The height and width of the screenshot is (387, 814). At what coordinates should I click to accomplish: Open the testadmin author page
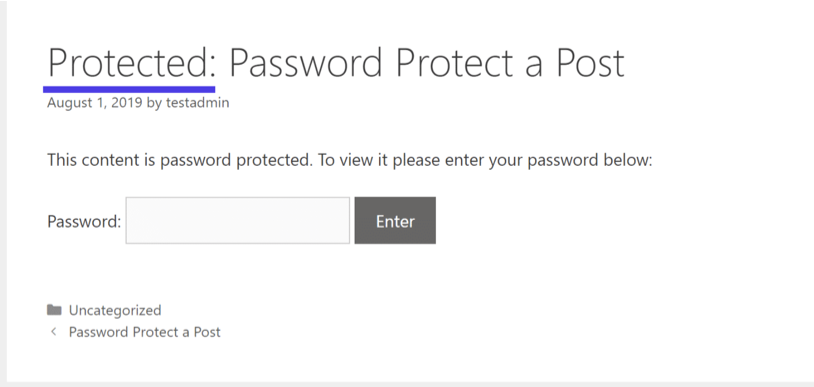(197, 102)
